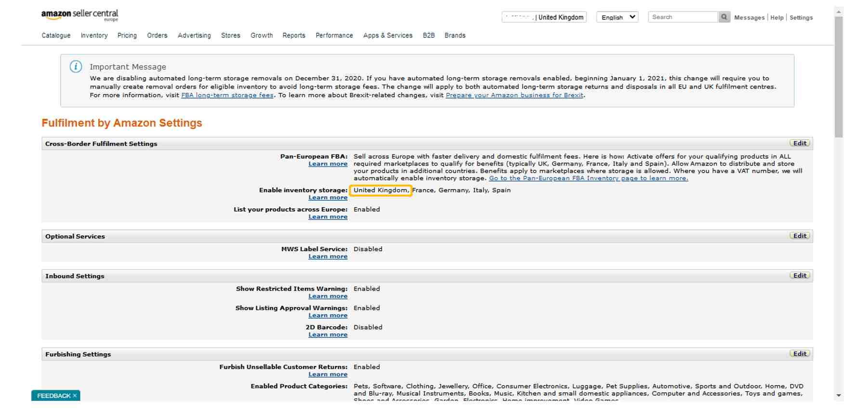868x411 pixels.
Task: Click the Fulfilment by Amazon Settings heading
Action: pos(122,123)
